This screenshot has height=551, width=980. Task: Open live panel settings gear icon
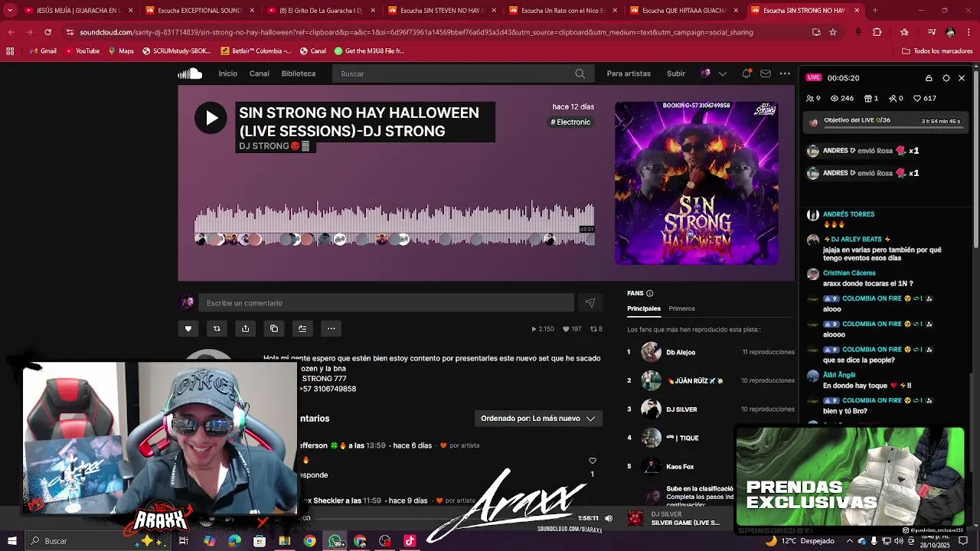click(946, 78)
